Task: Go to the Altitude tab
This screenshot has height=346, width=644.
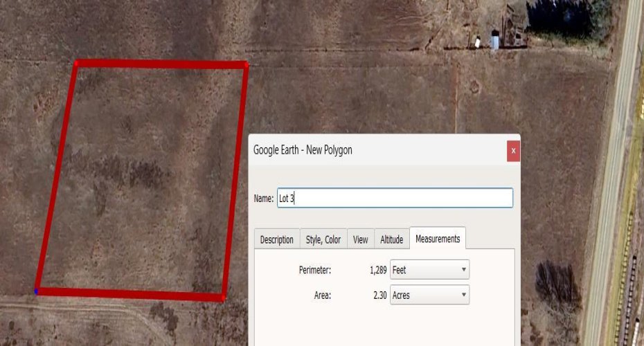Action: (391, 239)
